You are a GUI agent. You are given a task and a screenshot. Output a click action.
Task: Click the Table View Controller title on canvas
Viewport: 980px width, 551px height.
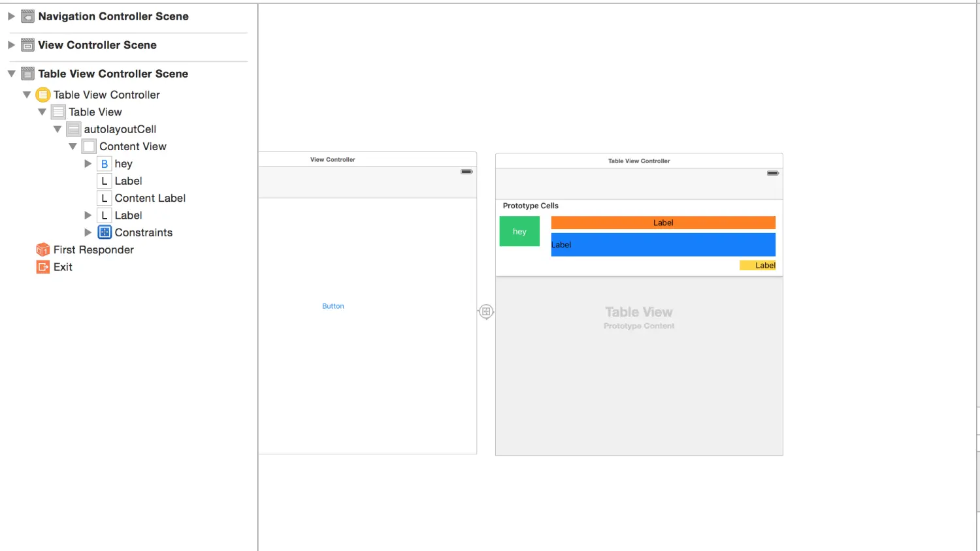tap(639, 161)
